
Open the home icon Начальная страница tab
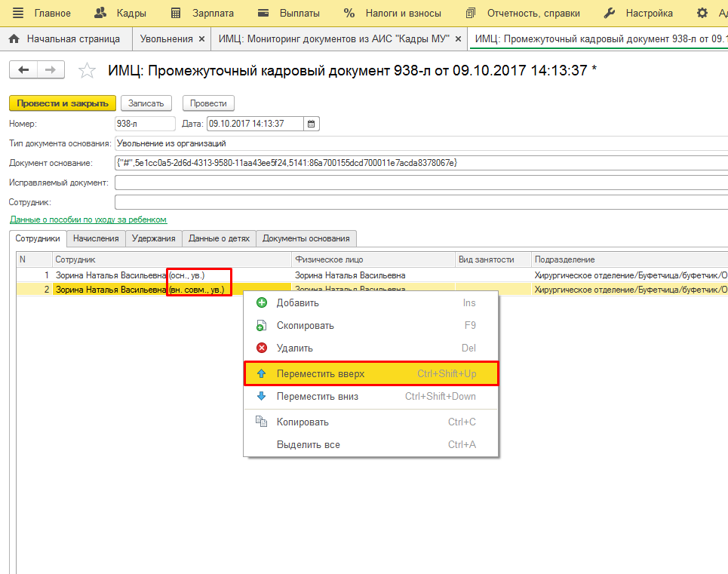tap(64, 38)
